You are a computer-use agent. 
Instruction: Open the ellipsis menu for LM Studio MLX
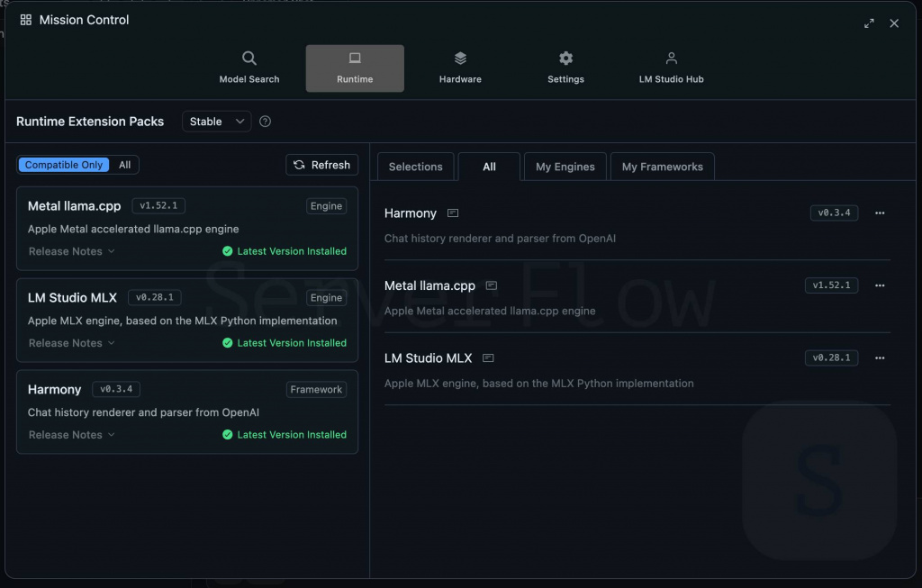click(880, 357)
